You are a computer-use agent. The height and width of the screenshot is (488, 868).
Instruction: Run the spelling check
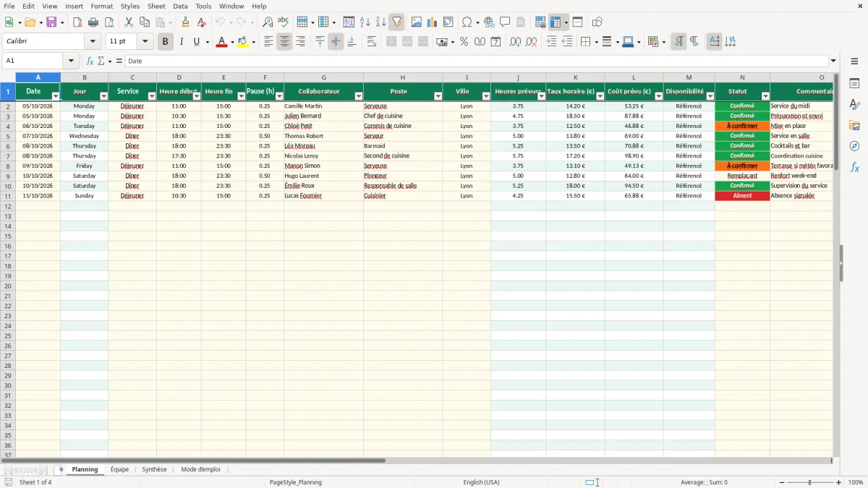284,22
